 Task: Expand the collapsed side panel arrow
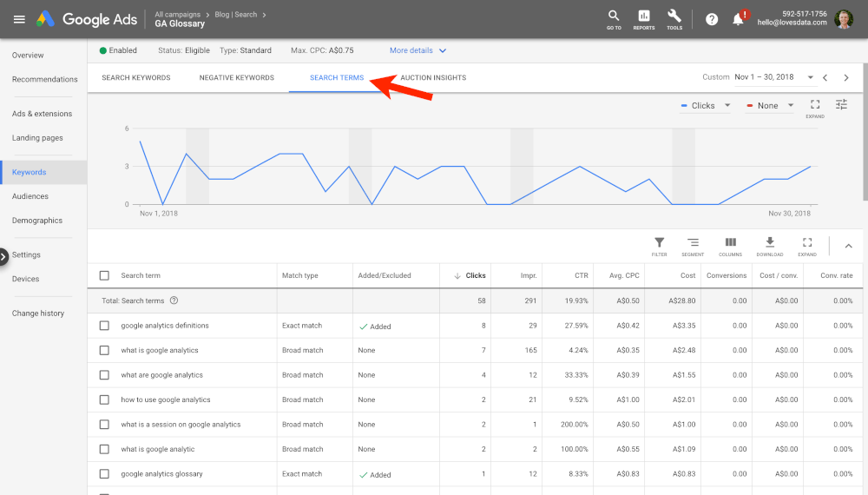tap(3, 257)
